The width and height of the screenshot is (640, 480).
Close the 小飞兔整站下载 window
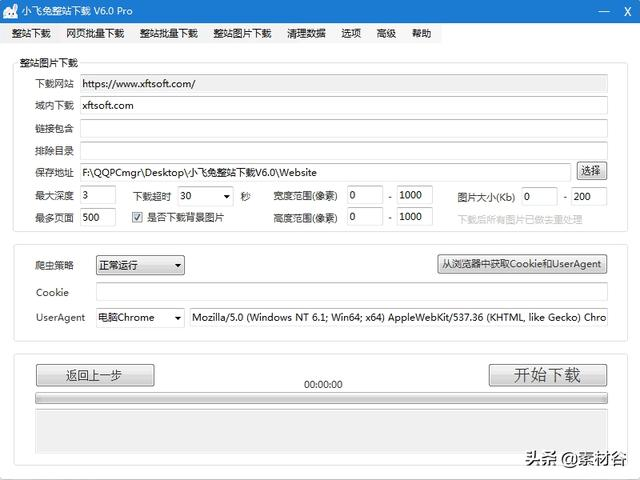coord(628,11)
